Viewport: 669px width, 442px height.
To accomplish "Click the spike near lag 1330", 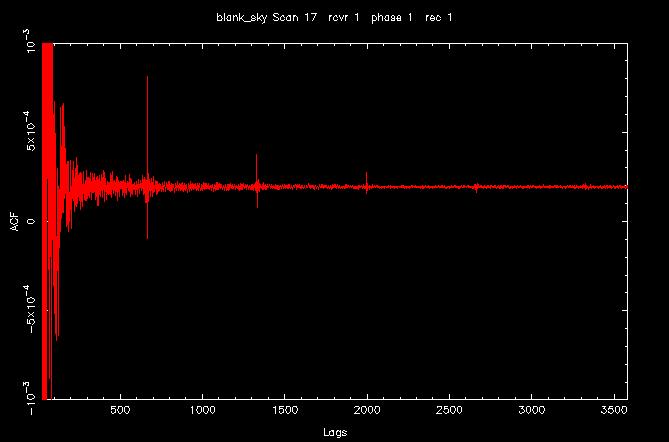I will (257, 181).
